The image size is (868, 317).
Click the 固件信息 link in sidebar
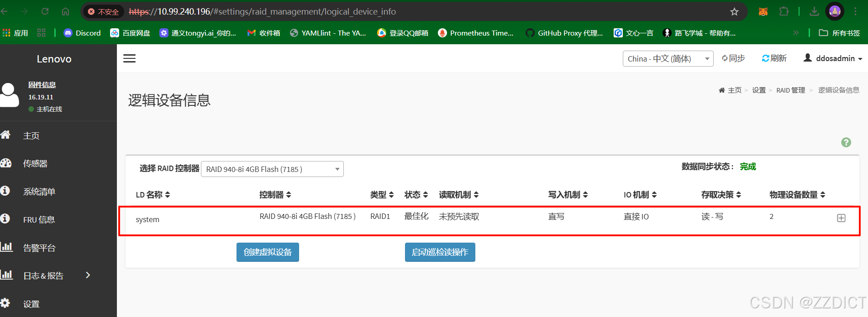[42, 85]
